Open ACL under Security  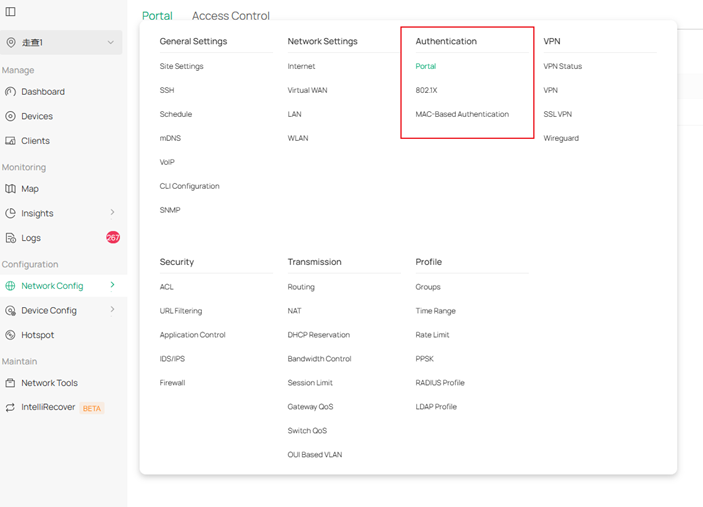click(166, 287)
